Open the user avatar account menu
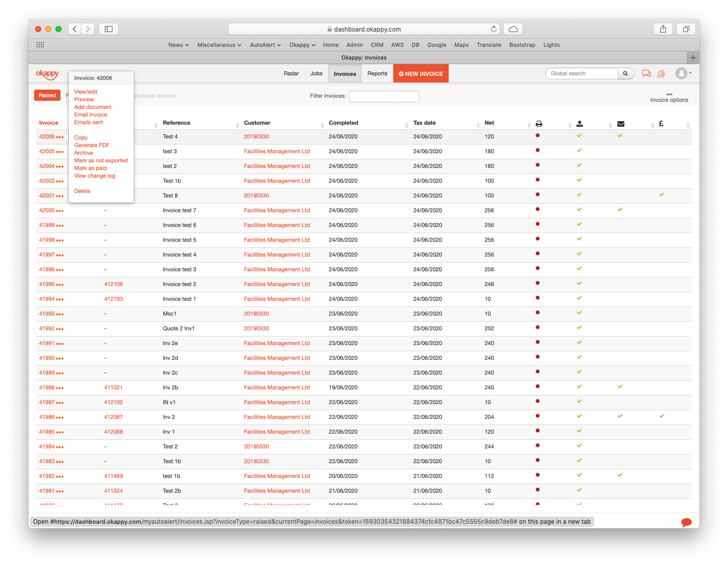 click(683, 73)
